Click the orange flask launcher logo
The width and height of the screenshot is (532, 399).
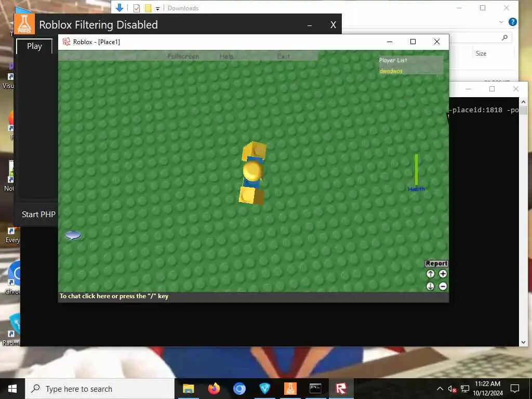point(24,24)
